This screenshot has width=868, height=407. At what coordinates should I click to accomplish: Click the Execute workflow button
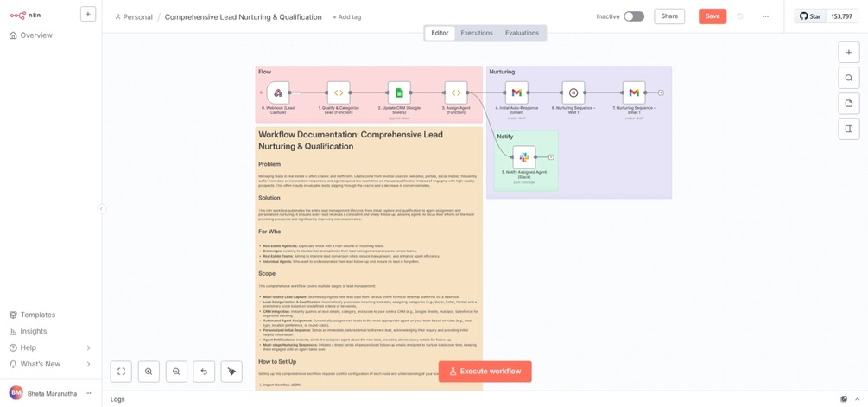click(485, 371)
